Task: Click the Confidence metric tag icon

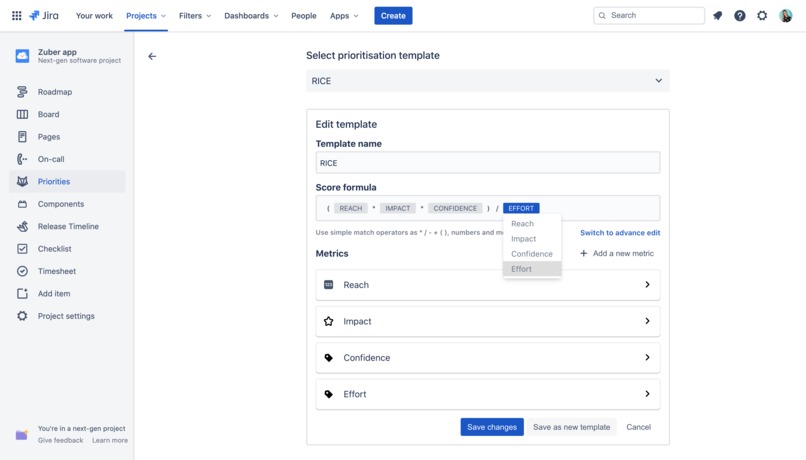Action: click(328, 358)
